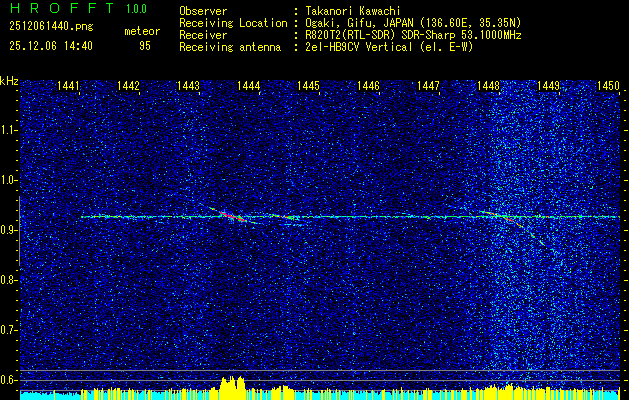Click the version number 1.0.0
Screen dimensions: 629x400
point(136,8)
